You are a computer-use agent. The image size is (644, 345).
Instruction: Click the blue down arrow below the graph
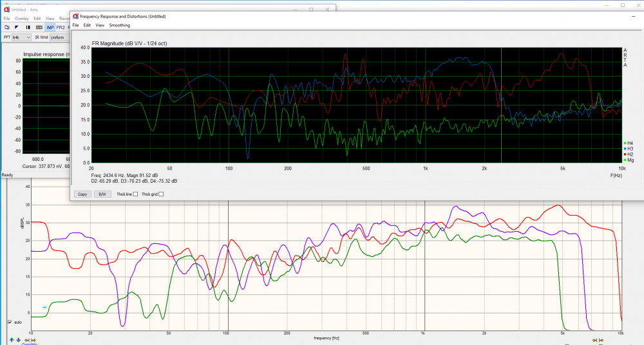(18, 340)
